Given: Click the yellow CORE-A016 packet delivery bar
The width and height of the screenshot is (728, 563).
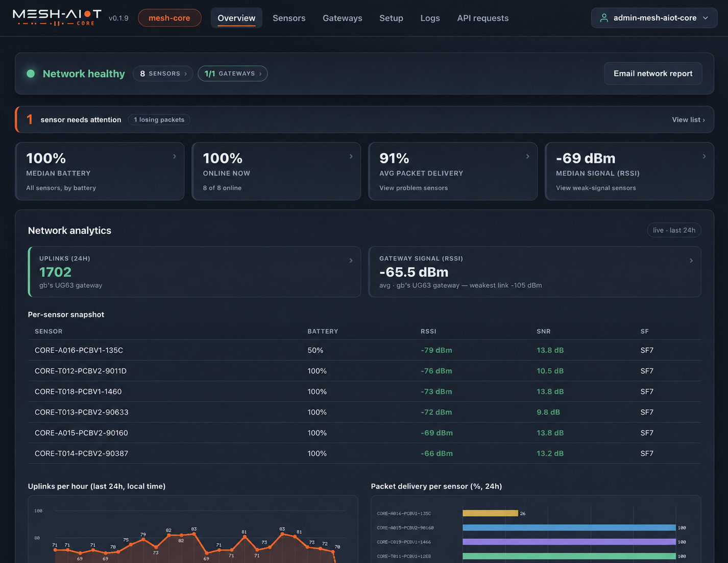Looking at the screenshot, I should point(490,513).
